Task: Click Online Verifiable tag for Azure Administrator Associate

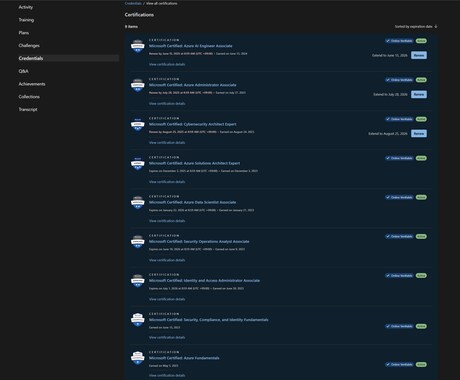Action: 399,80
